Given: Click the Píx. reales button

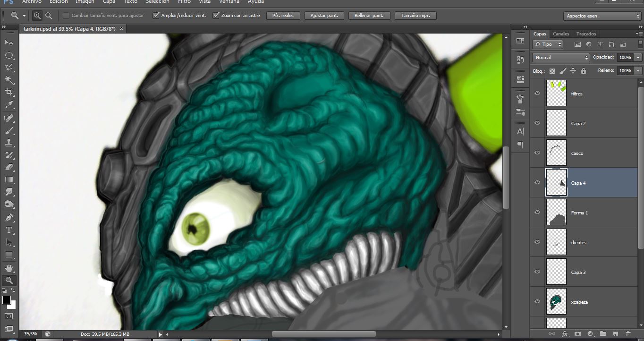Looking at the screenshot, I should [283, 15].
